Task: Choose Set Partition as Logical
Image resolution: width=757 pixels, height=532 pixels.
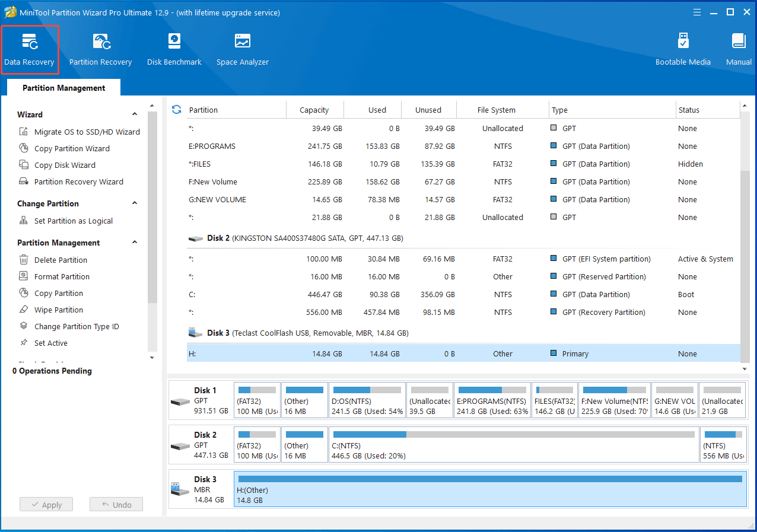Action: point(66,221)
